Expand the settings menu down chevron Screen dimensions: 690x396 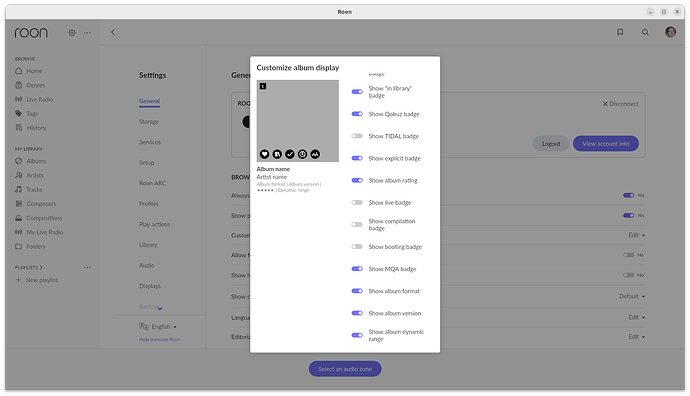click(x=160, y=308)
